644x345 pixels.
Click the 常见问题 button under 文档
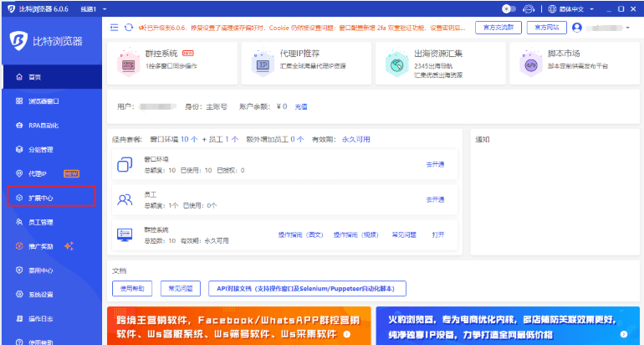(x=181, y=289)
